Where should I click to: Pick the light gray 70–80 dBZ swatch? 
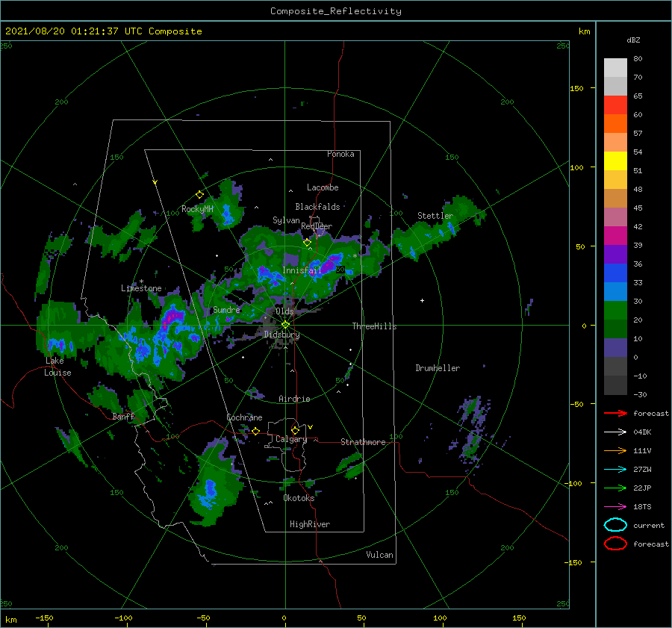pyautogui.click(x=615, y=68)
